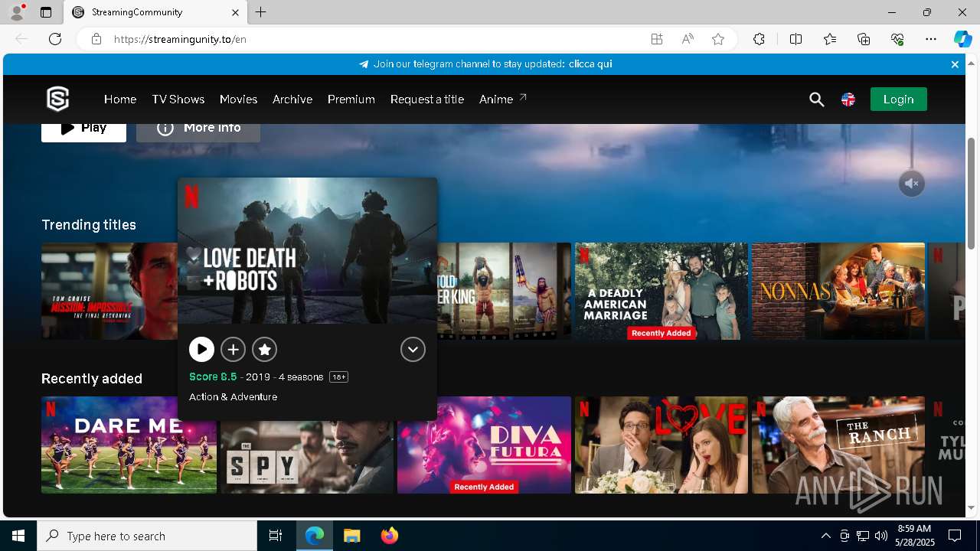Follow the 'clicca qui' telegram link
The width and height of the screenshot is (980, 551).
[x=590, y=64]
